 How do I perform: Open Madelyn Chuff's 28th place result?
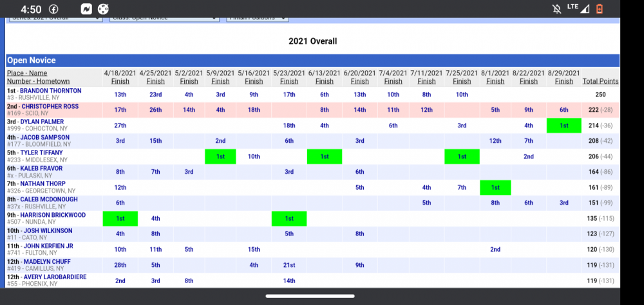pos(120,265)
